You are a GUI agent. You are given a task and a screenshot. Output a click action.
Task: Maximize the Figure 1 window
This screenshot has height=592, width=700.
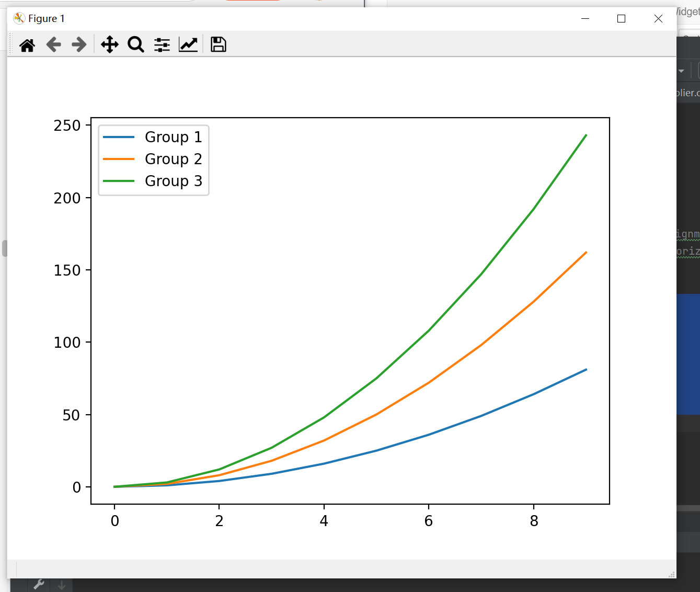coord(622,19)
